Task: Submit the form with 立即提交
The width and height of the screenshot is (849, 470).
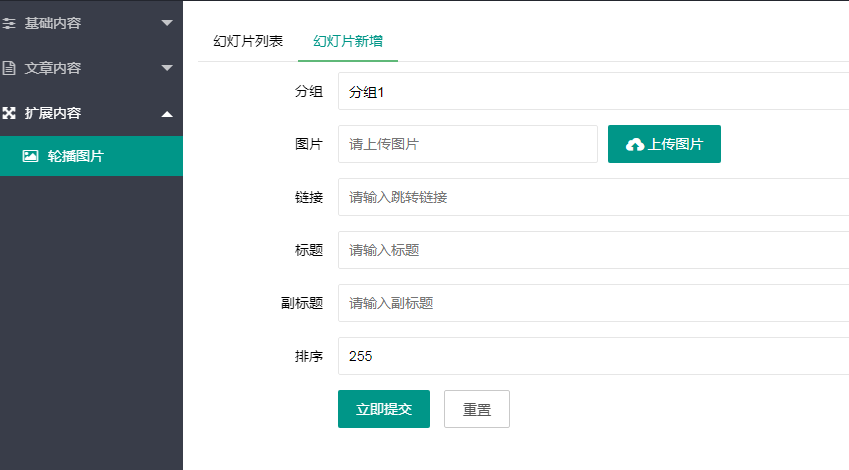Action: (384, 409)
